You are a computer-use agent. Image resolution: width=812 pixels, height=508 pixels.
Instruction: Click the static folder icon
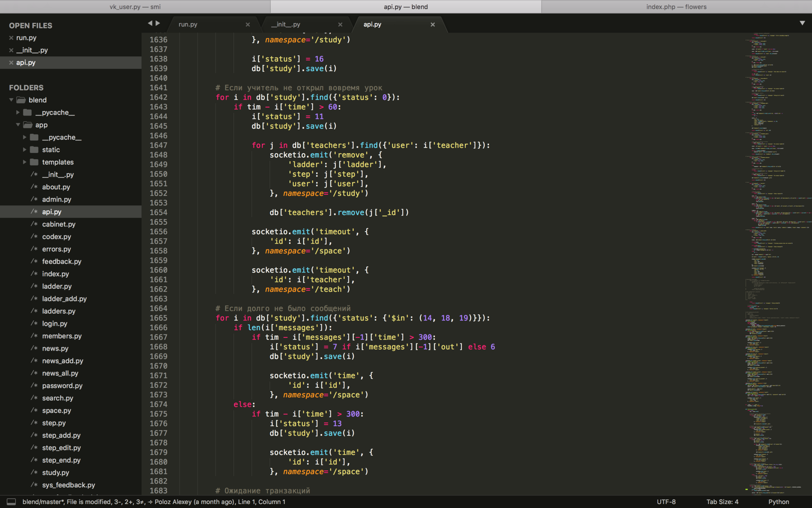34,149
